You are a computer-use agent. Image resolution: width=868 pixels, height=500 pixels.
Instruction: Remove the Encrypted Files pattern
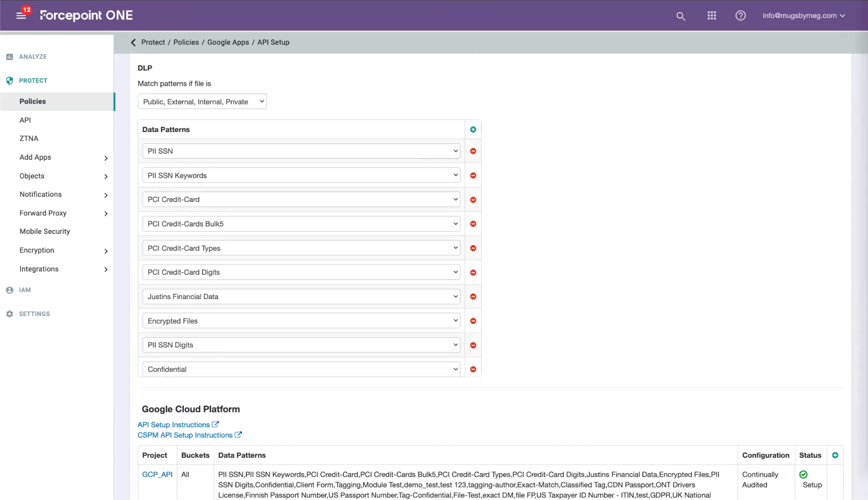coord(473,321)
